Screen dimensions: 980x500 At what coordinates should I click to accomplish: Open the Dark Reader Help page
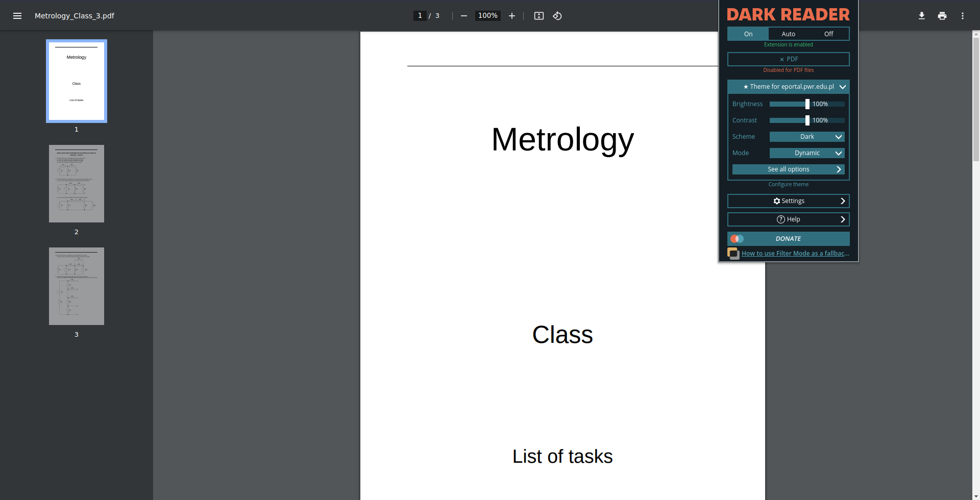789,219
